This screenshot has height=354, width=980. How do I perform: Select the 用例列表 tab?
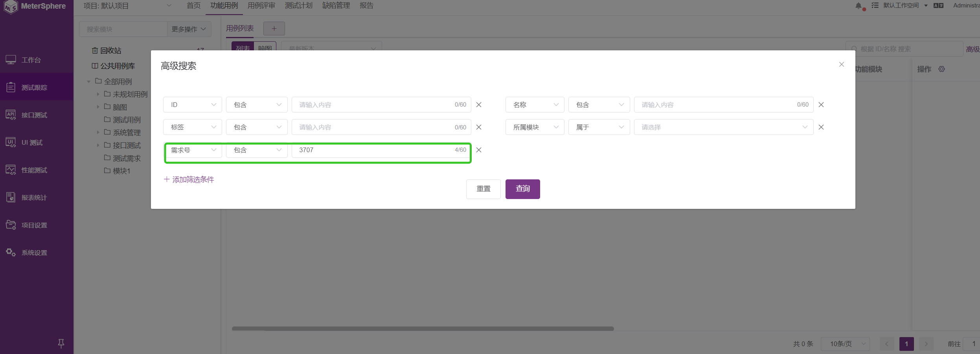tap(239, 28)
